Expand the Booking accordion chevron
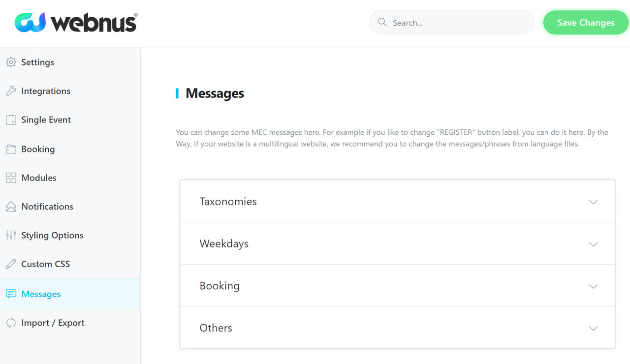 click(x=594, y=286)
